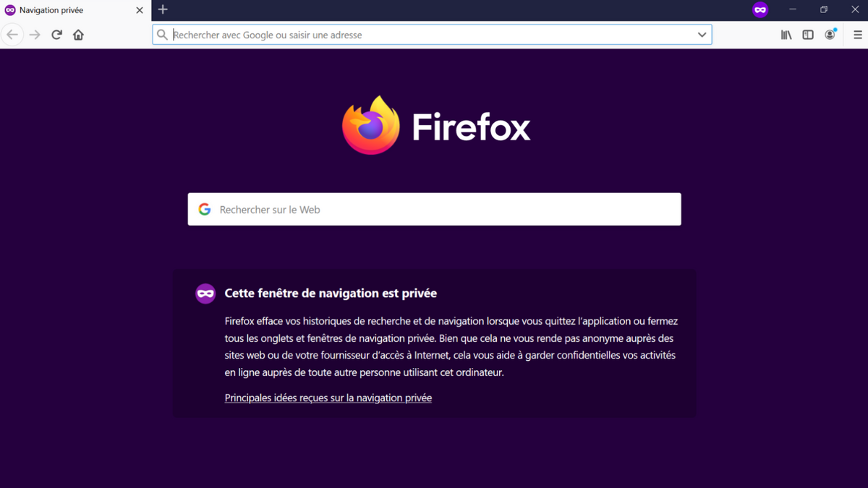Screen dimensions: 868x488
Task: Select the Navigation privée tab
Action: (x=75, y=10)
